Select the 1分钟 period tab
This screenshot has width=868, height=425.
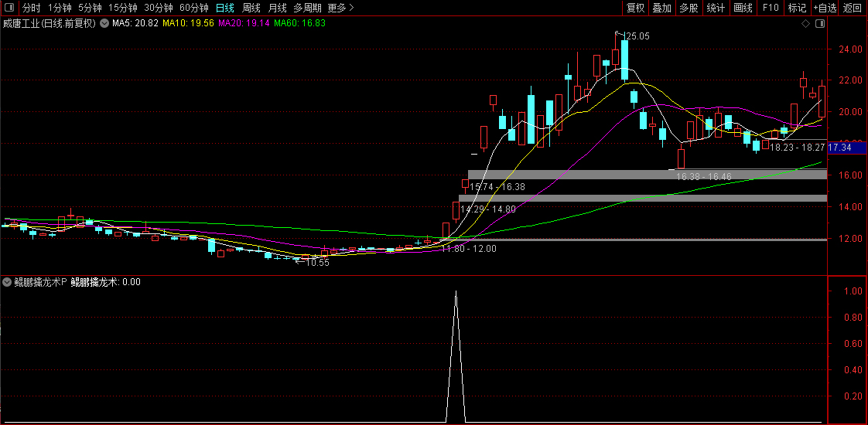click(x=60, y=8)
